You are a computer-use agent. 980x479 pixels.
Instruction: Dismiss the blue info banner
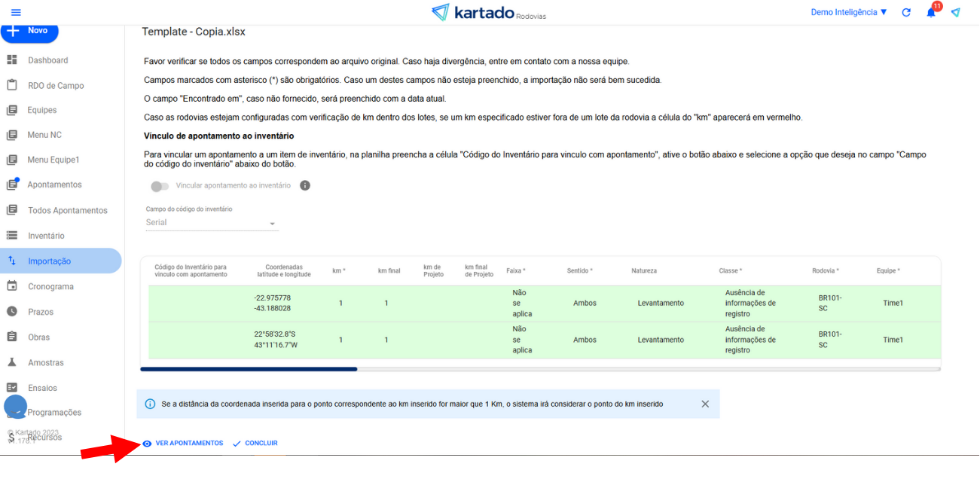(x=705, y=404)
